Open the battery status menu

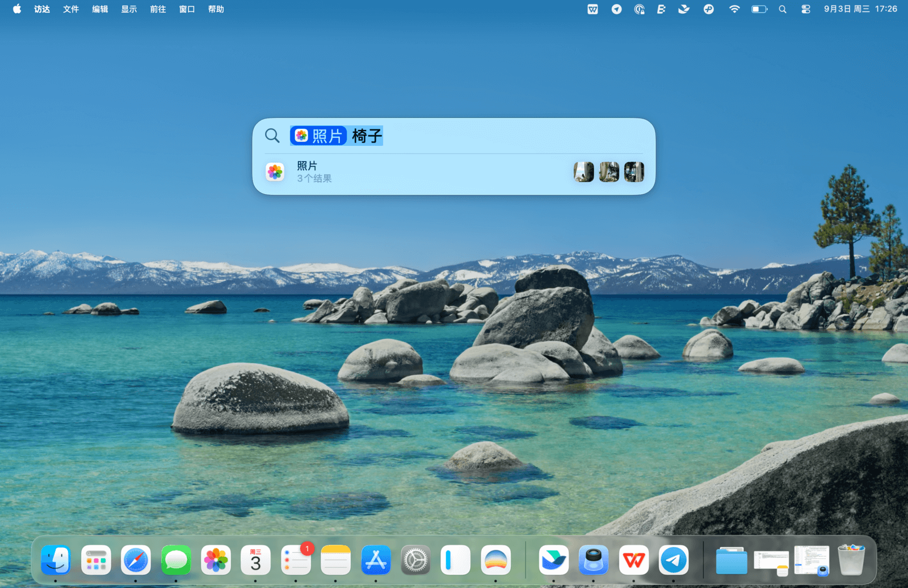(x=759, y=9)
